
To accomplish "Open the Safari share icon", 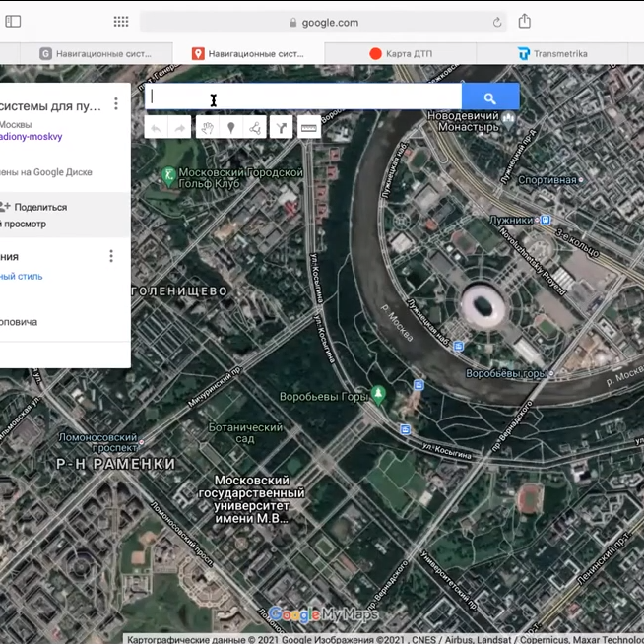I will [525, 22].
